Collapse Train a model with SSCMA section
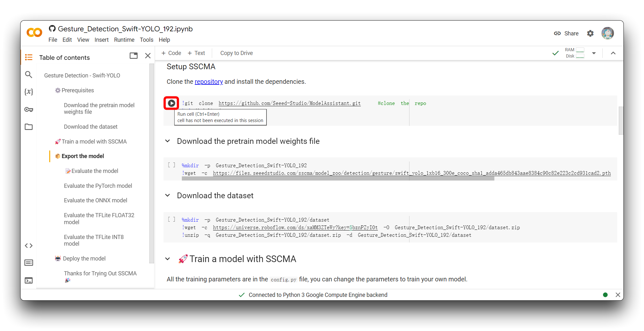The height and width of the screenshot is (331, 644). (168, 259)
